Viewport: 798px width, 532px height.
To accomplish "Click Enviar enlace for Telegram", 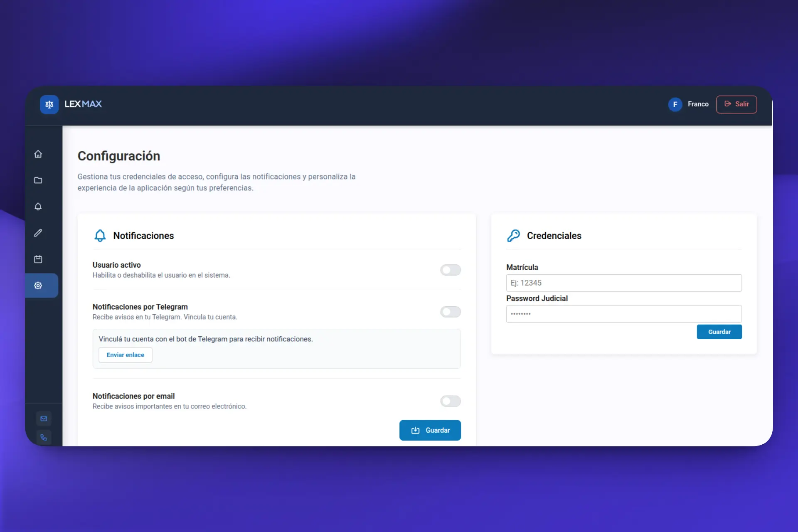I will click(126, 355).
